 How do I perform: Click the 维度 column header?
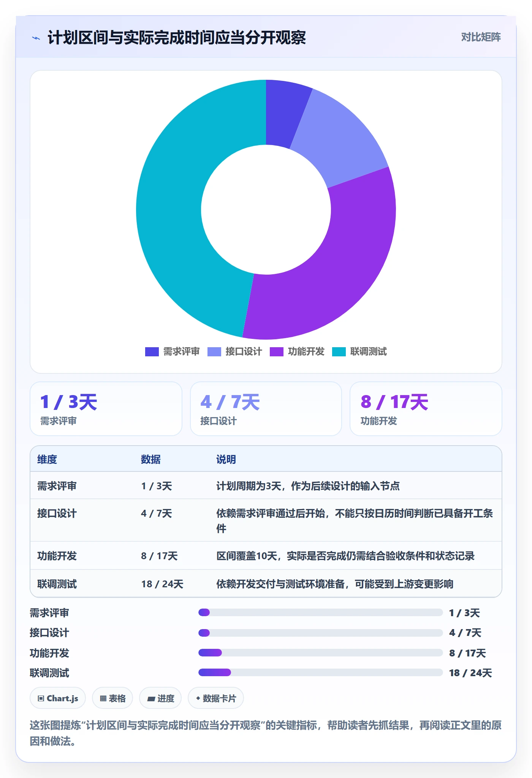(x=47, y=459)
